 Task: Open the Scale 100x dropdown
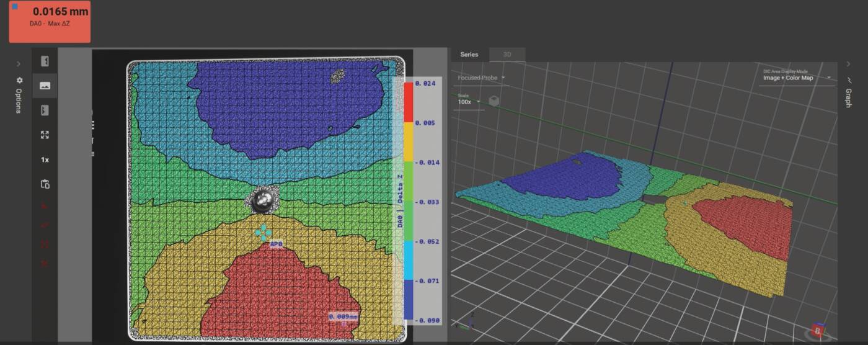pos(468,102)
